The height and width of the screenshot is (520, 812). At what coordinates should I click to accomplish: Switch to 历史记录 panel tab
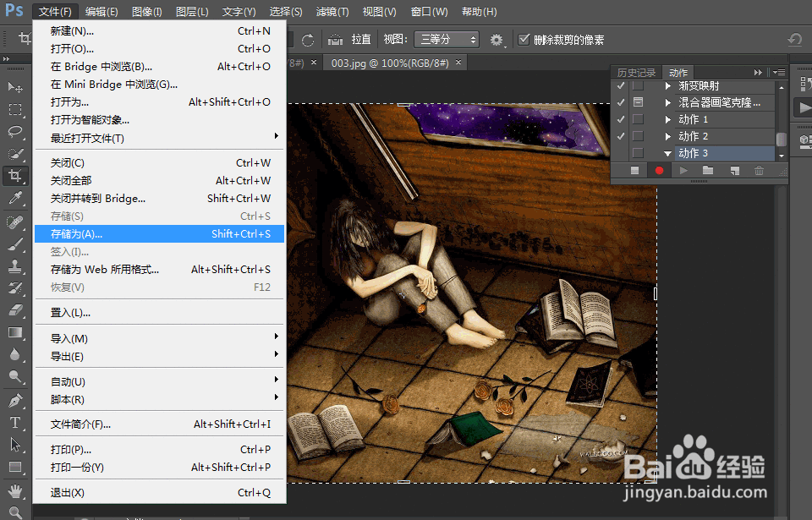point(636,73)
